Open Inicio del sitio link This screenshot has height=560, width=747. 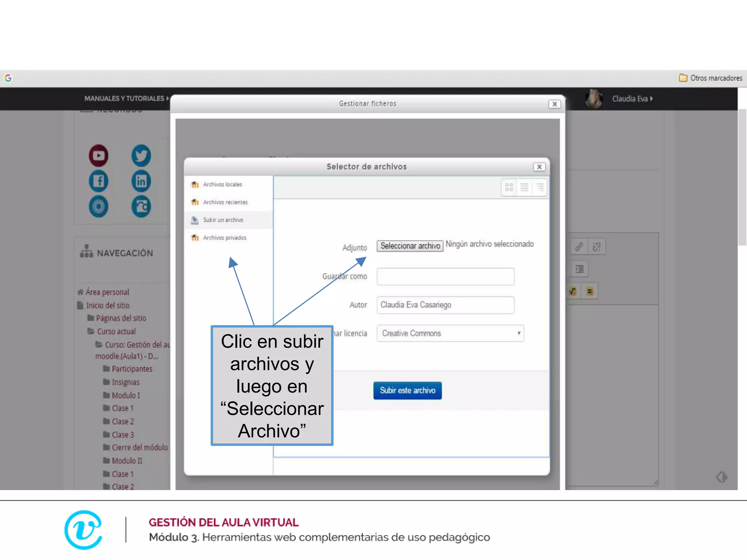click(108, 306)
